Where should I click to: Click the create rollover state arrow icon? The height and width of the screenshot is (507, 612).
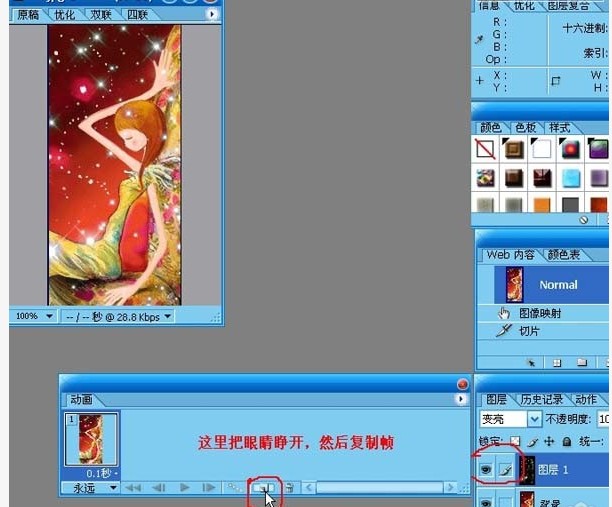pos(531,363)
